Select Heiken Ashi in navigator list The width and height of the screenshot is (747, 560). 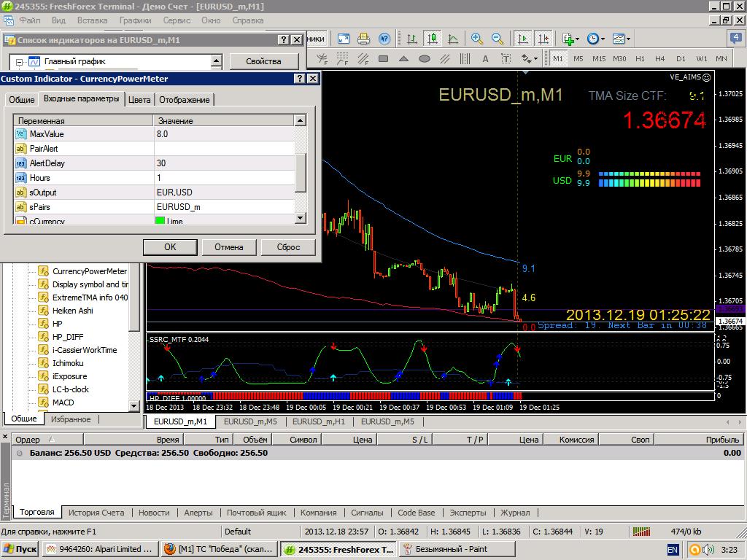(72, 311)
